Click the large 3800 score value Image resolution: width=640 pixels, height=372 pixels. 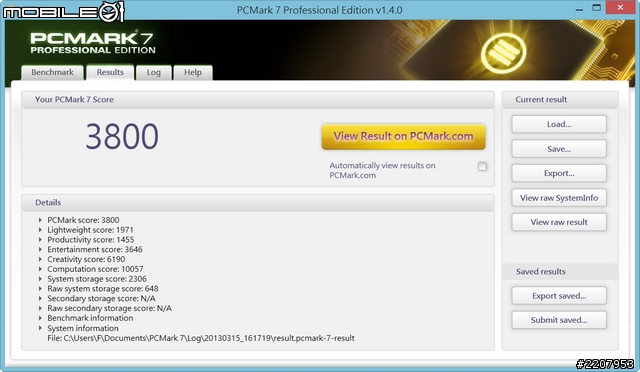(x=122, y=136)
